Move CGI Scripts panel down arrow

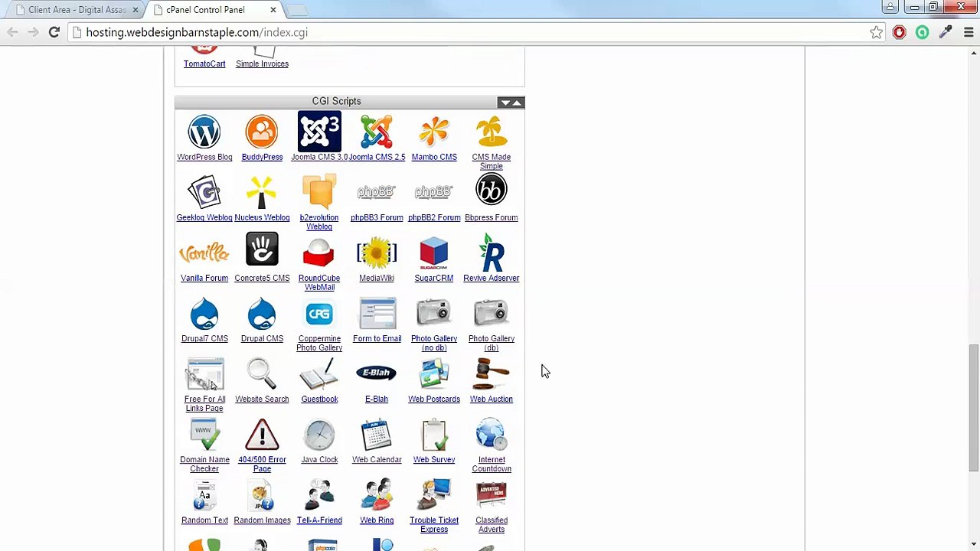pos(505,103)
